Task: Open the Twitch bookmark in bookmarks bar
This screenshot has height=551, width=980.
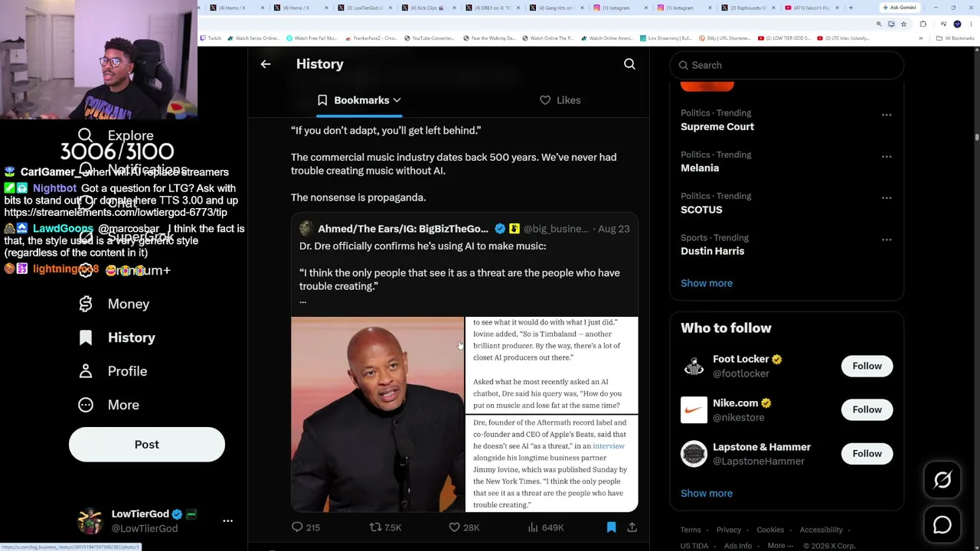Action: pyautogui.click(x=211, y=38)
